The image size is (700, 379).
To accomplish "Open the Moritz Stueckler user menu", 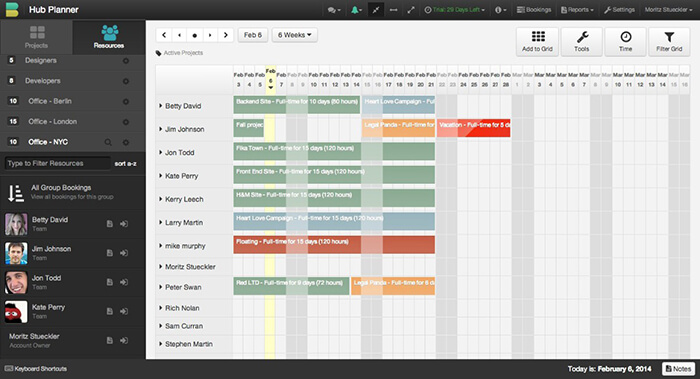I will coord(668,10).
